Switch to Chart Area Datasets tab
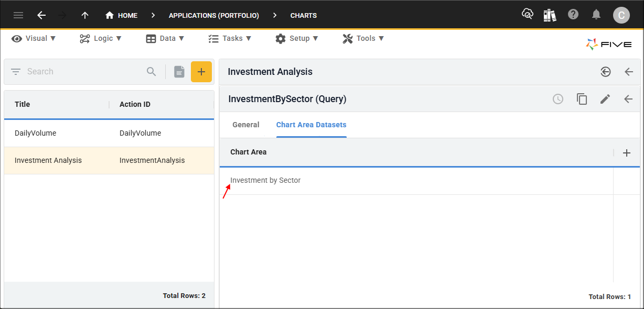The image size is (644, 309). 312,125
